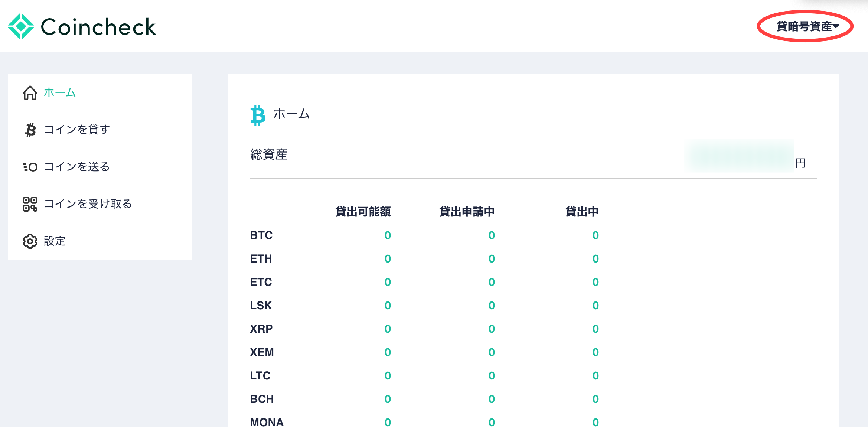Click the Coincheck diamond logo icon

21,26
